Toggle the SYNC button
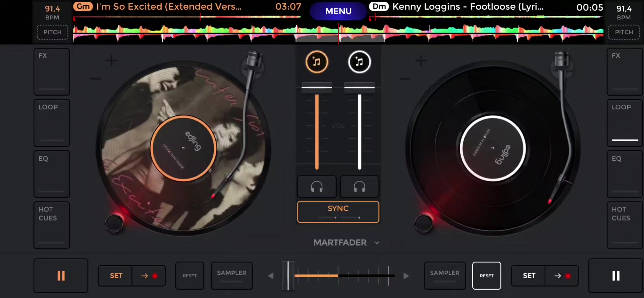This screenshot has height=298, width=644. (x=338, y=212)
